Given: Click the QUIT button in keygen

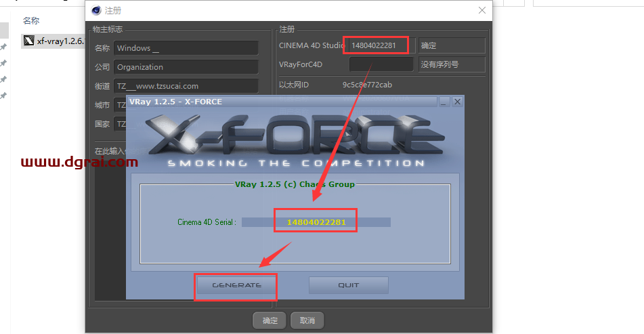Looking at the screenshot, I should (348, 285).
